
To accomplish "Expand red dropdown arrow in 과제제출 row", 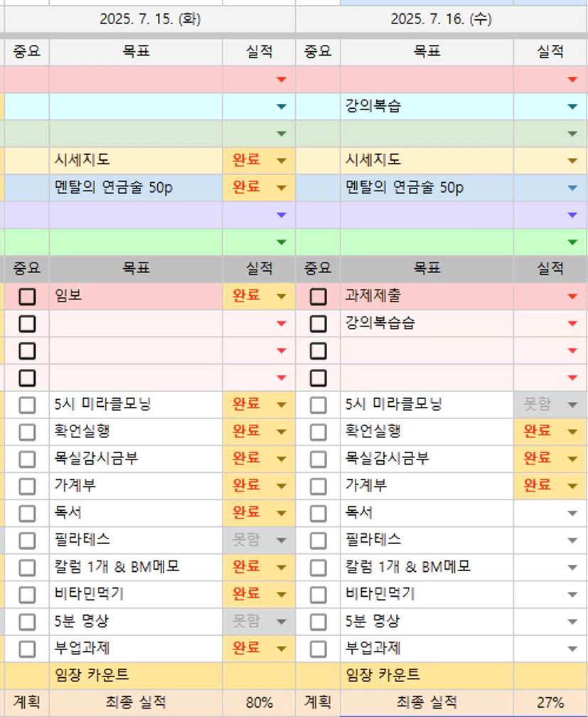I will [572, 297].
